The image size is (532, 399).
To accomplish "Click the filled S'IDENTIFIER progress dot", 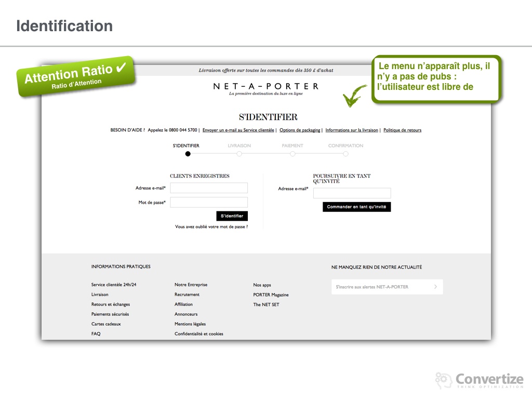I will (x=188, y=154).
